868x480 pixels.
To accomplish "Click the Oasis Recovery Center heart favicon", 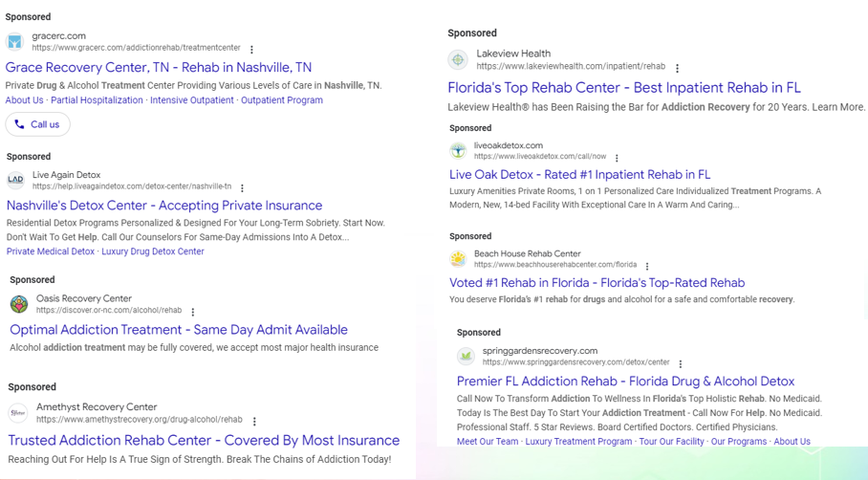I will [19, 304].
